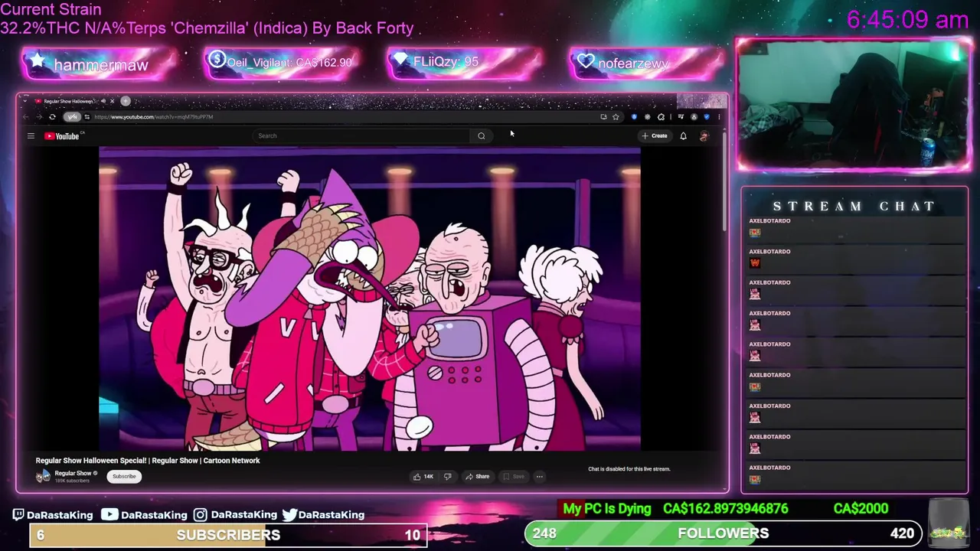Bookmark this page with star icon

pos(616,117)
